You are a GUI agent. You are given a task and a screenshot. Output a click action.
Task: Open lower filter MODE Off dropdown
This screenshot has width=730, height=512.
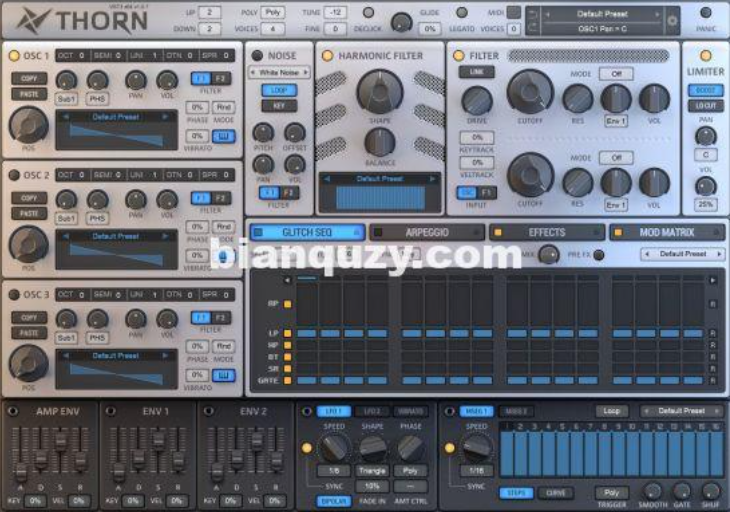click(616, 158)
